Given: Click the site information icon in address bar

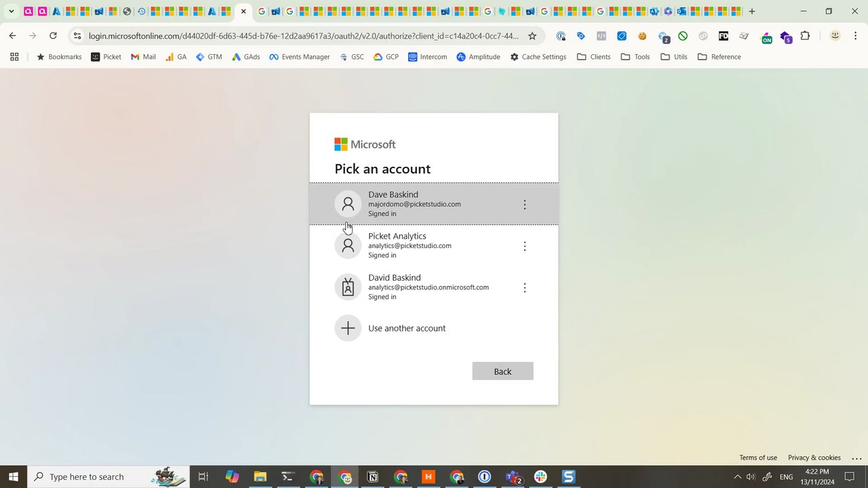Looking at the screenshot, I should 77,36.
